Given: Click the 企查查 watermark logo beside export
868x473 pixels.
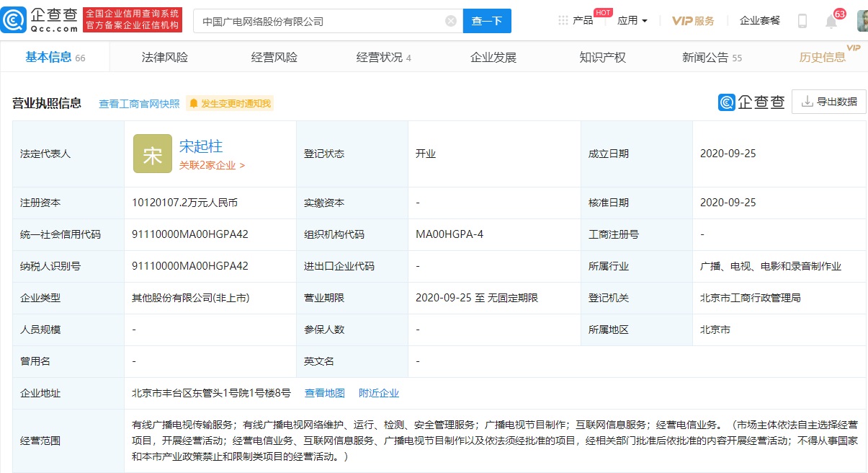Looking at the screenshot, I should click(x=751, y=102).
